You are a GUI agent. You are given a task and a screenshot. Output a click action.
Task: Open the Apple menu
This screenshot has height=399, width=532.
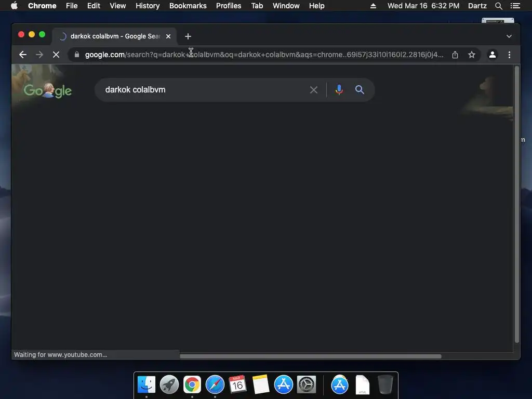14,6
